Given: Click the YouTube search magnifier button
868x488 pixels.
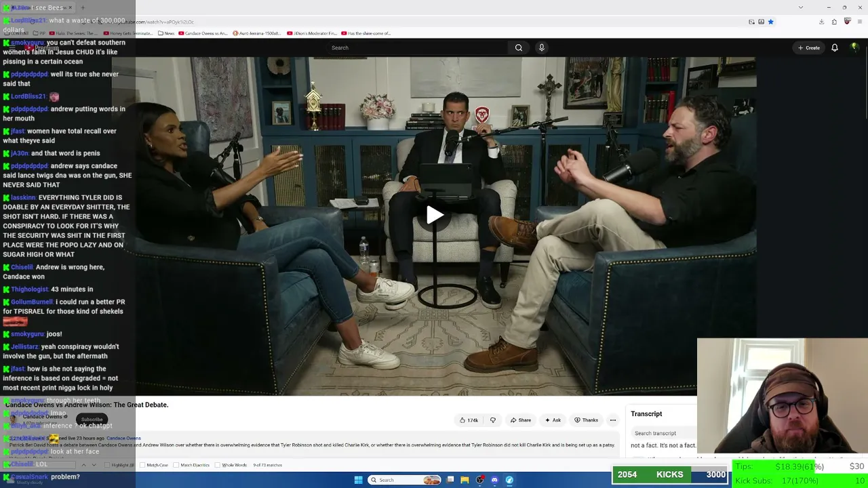Looking at the screenshot, I should [519, 47].
